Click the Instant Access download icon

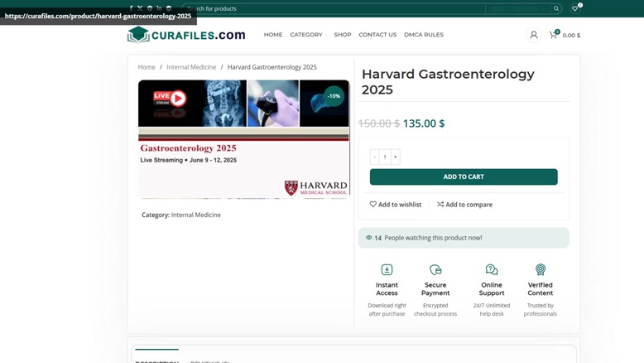coord(387,269)
